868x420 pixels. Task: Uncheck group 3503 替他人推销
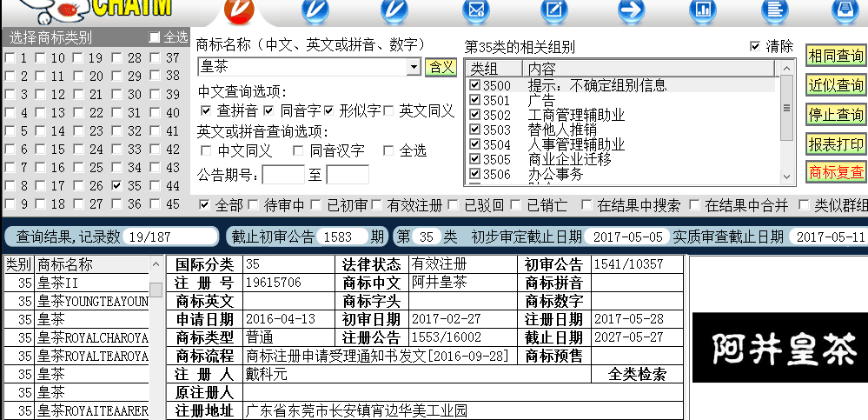pos(474,130)
